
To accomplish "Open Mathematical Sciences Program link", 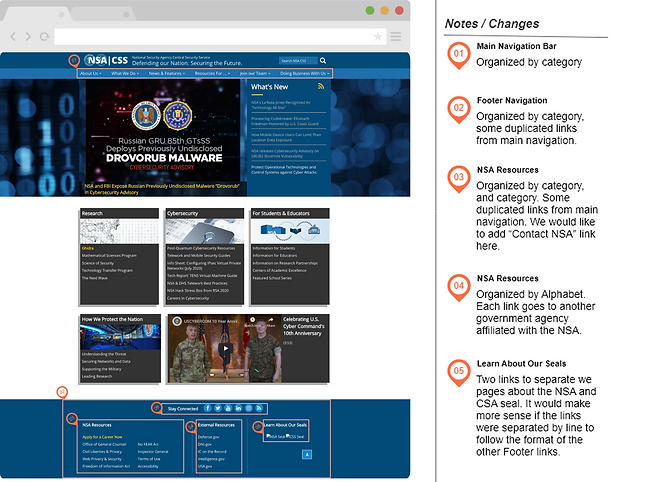I will click(x=109, y=256).
